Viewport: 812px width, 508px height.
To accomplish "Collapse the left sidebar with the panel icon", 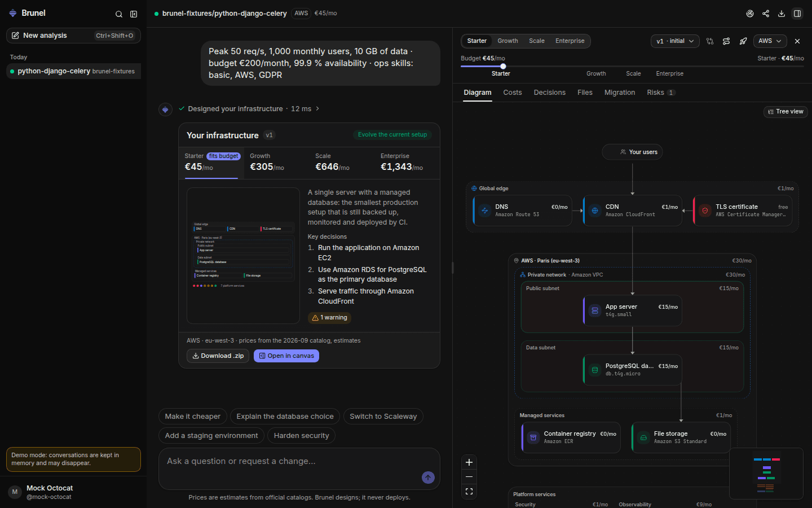I will click(x=134, y=14).
